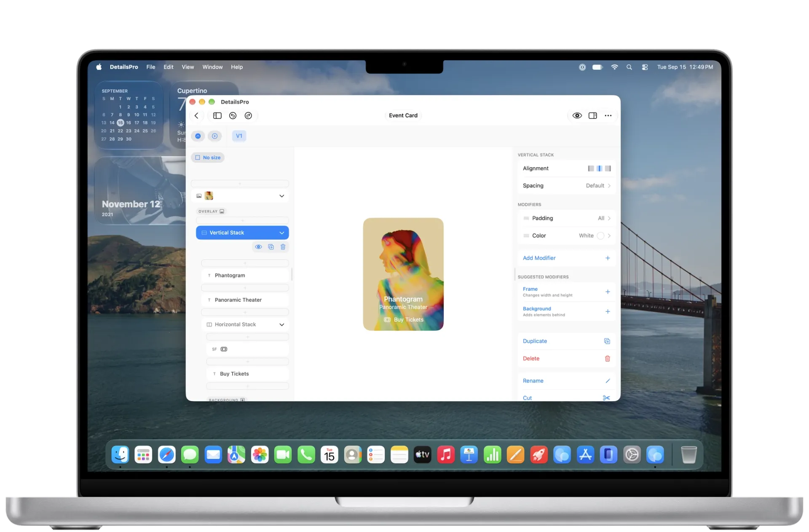Toggle the No size option
Image resolution: width=809 pixels, height=532 pixels.
(x=208, y=158)
